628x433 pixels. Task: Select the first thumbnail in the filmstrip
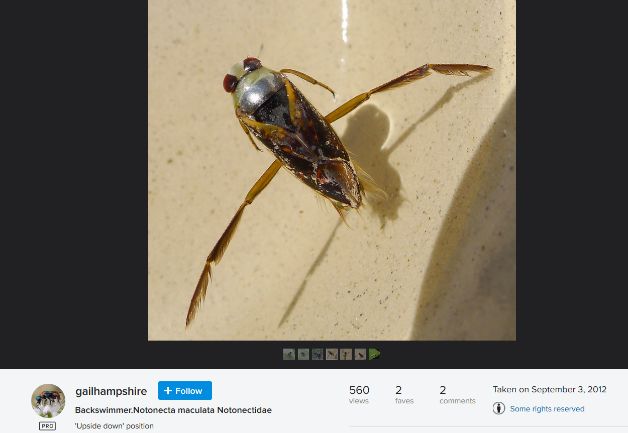point(289,354)
